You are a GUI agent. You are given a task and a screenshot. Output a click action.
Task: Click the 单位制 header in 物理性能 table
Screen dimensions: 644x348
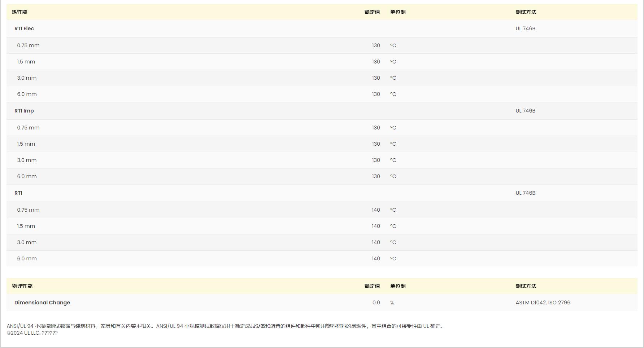pyautogui.click(x=397, y=286)
